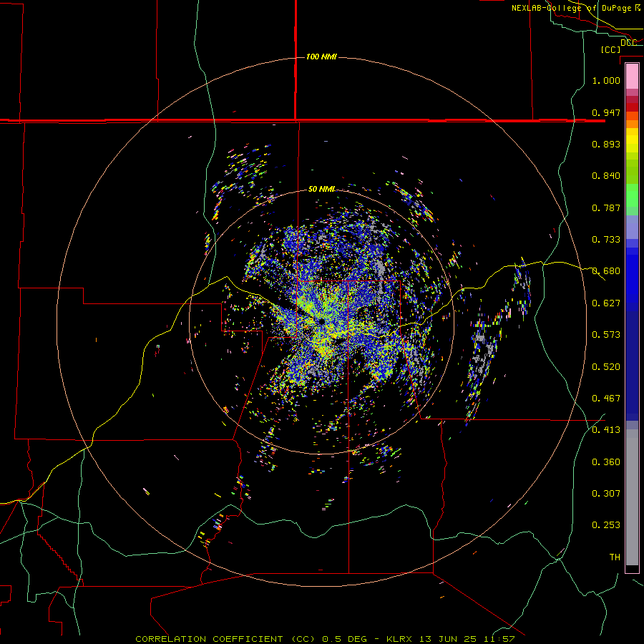Click the 0.893 scale value
Screen dimensions: 644x644
click(x=606, y=144)
